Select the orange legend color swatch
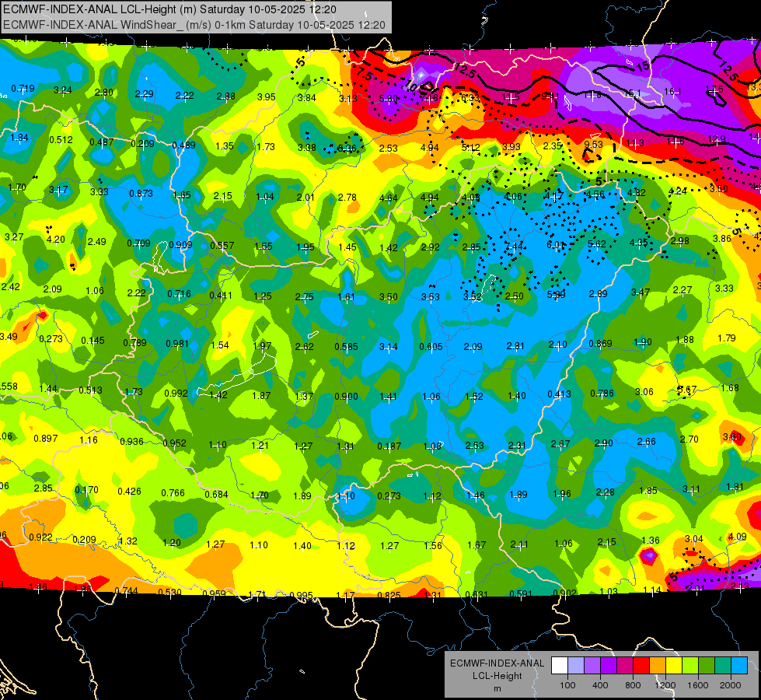This screenshot has height=700, width=761. click(658, 666)
